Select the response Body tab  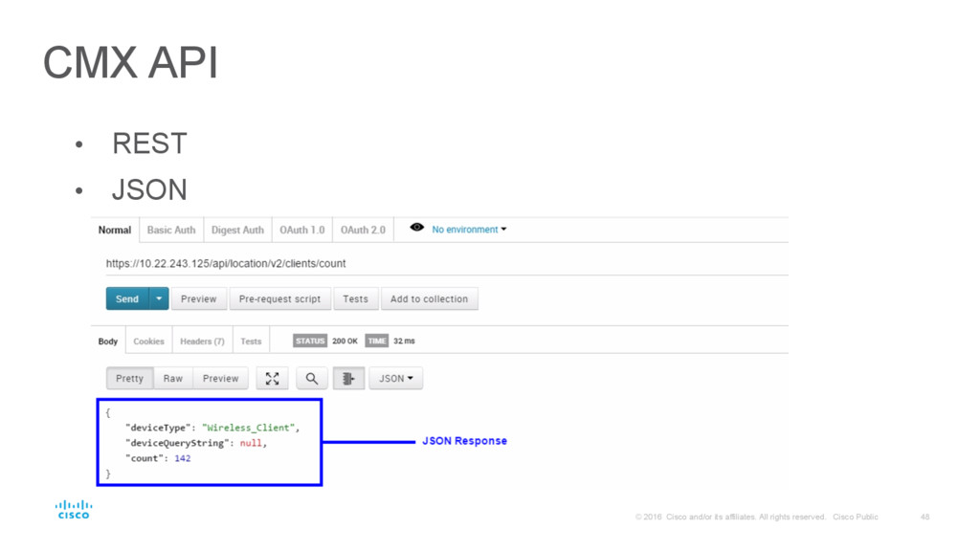[108, 342]
